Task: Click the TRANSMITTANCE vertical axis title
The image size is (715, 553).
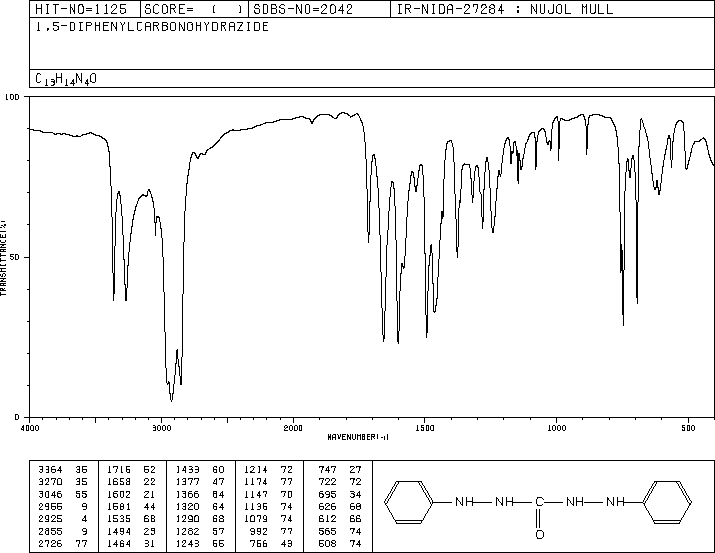Action: point(3,258)
